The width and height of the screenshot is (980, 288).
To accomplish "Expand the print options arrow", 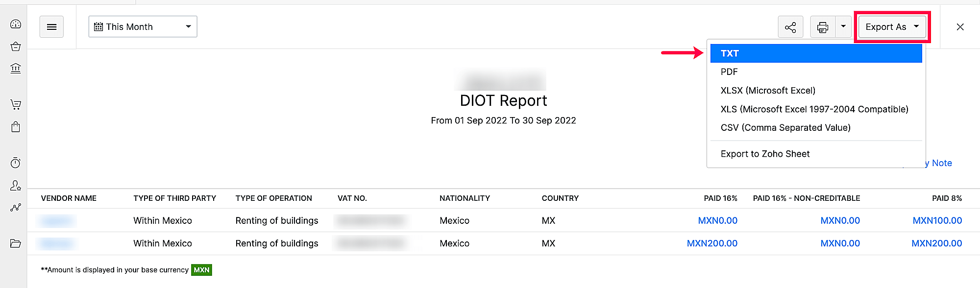I will [843, 27].
